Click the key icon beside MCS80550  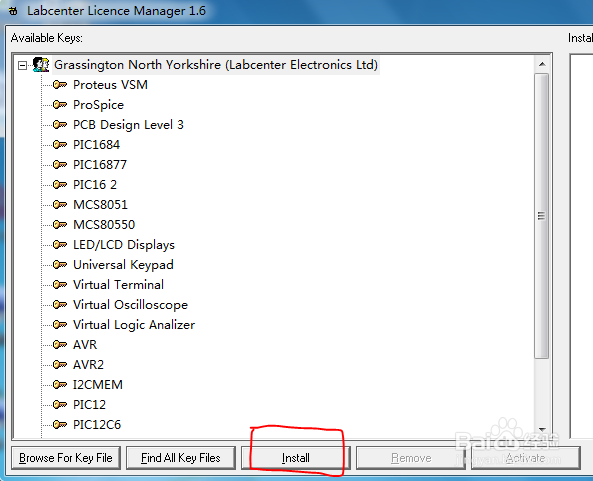point(60,225)
